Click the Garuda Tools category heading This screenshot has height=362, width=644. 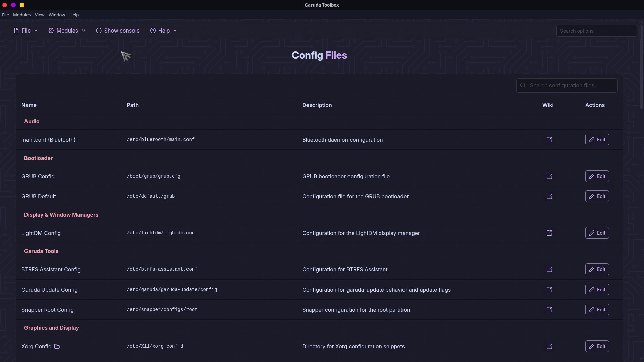[41, 251]
